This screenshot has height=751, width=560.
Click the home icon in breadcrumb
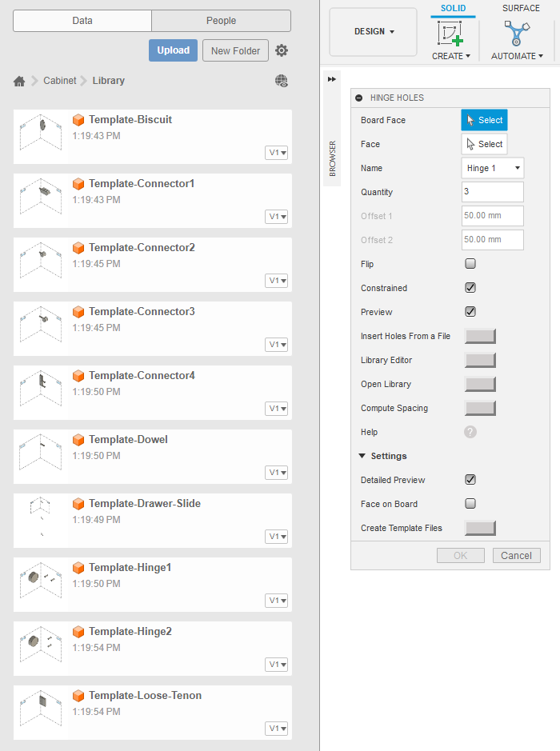pos(20,81)
